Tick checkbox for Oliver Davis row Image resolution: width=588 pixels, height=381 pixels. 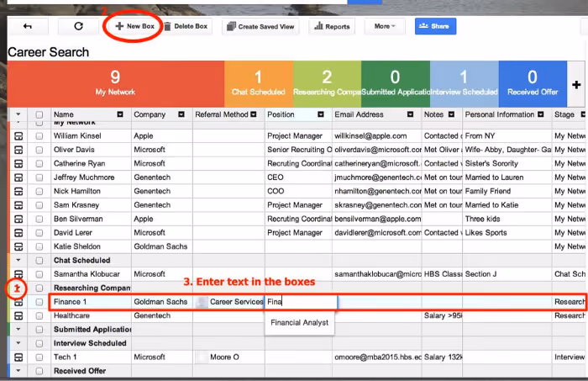tap(39, 151)
